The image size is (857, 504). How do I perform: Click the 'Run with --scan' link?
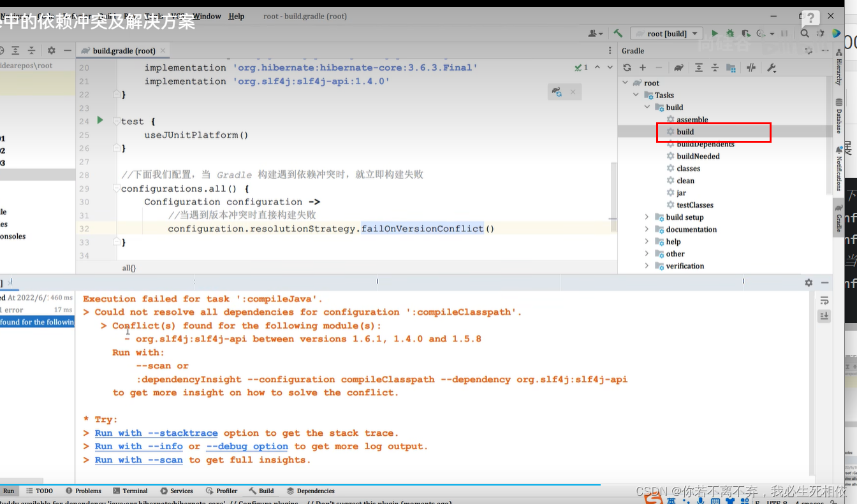click(139, 460)
